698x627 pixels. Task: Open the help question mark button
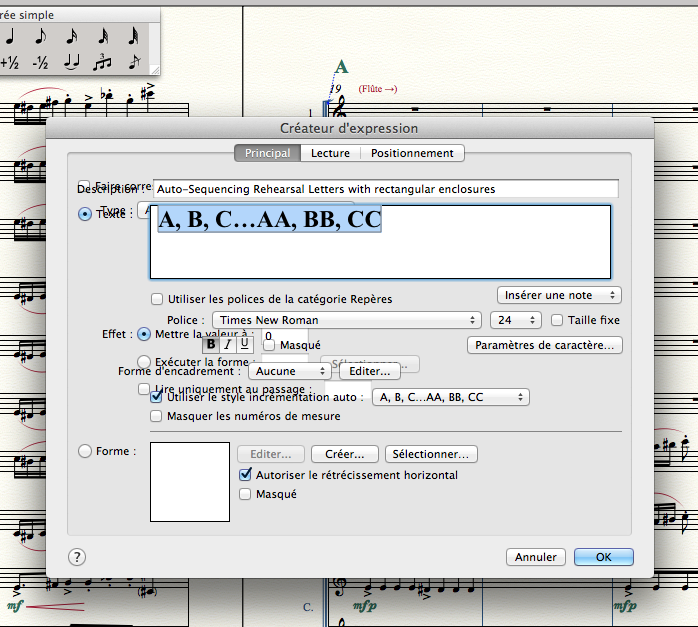tap(78, 557)
